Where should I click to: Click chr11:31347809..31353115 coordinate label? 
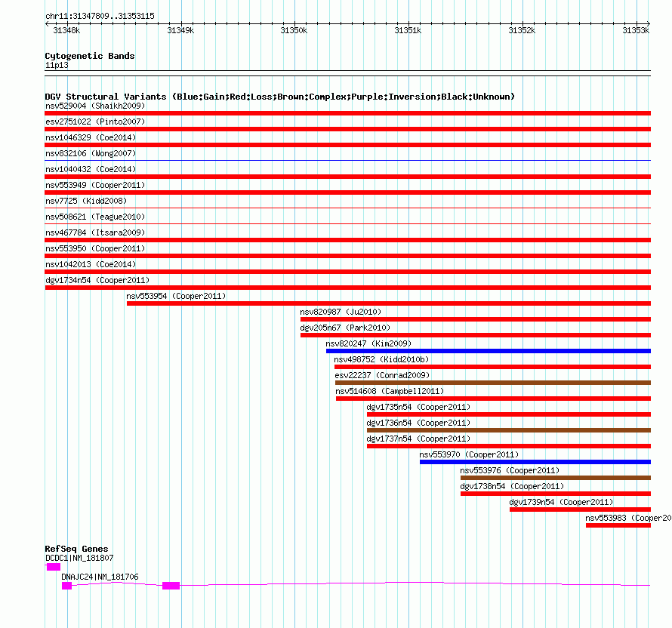coord(100,17)
